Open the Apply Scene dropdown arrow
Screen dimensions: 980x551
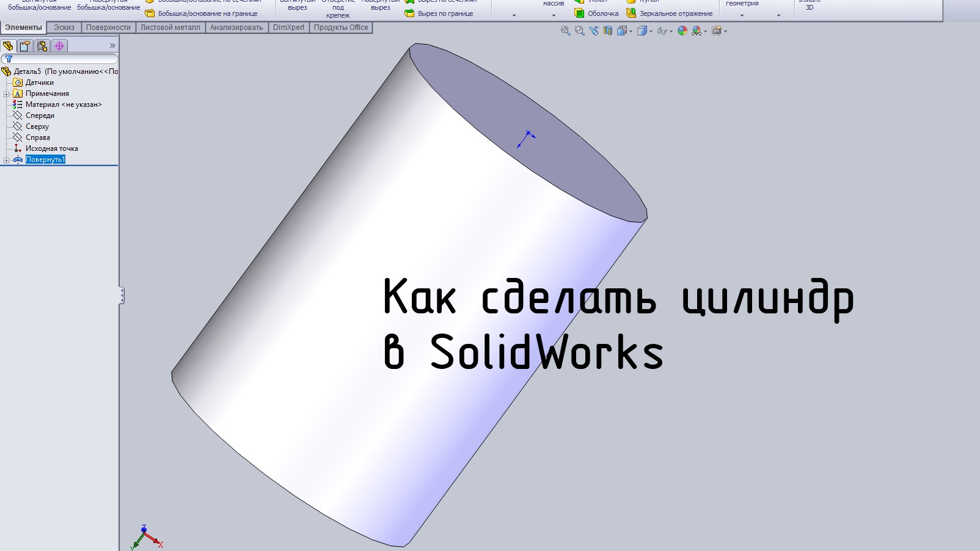705,31
